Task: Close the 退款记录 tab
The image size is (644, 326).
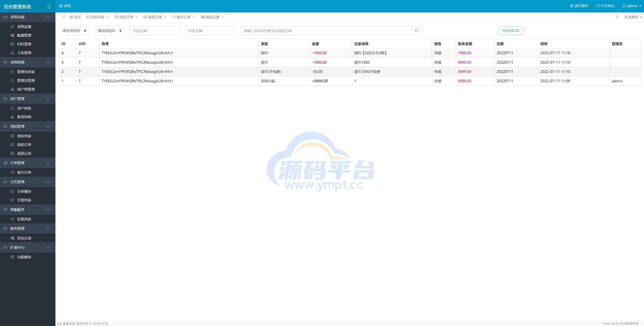Action: pos(165,17)
